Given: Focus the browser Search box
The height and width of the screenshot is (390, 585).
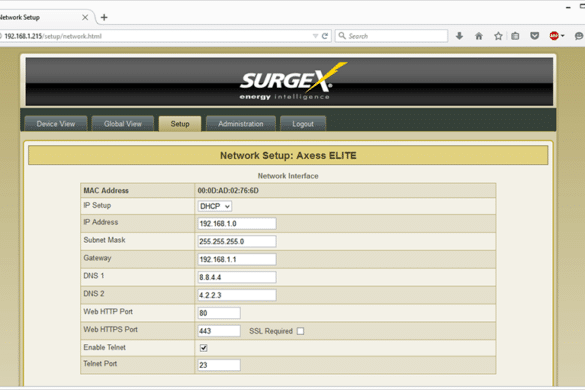Looking at the screenshot, I should coord(391,36).
